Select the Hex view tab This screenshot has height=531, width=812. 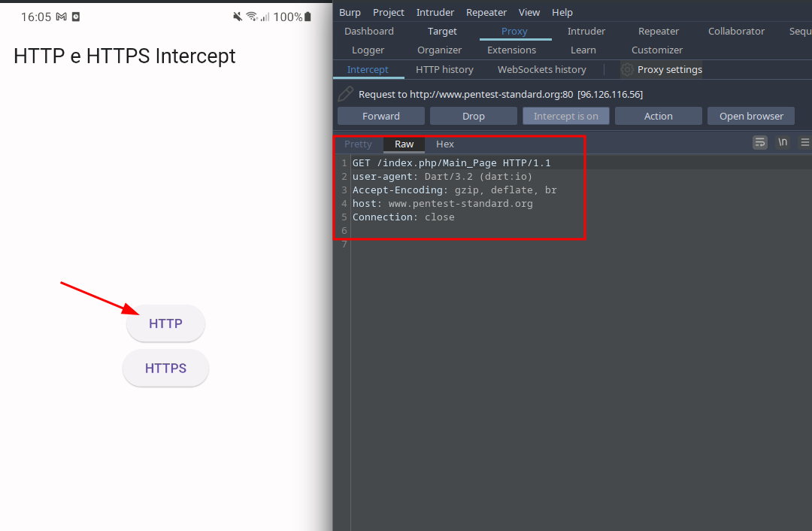(x=445, y=144)
